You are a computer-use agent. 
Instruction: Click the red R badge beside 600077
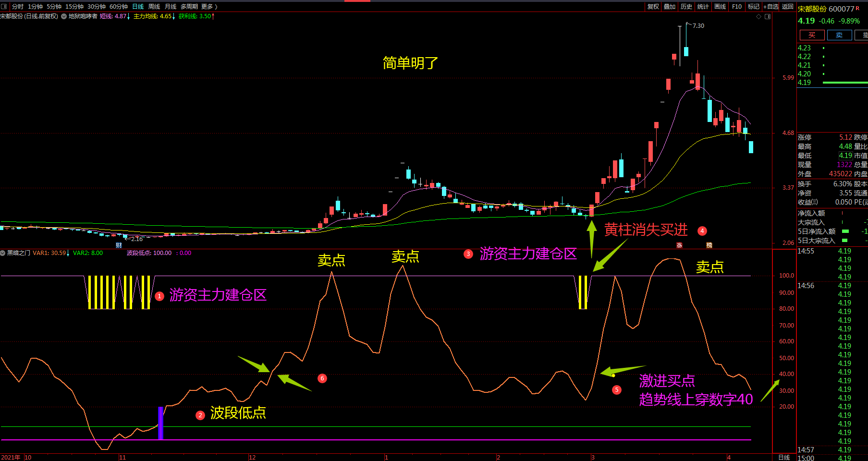coord(857,8)
